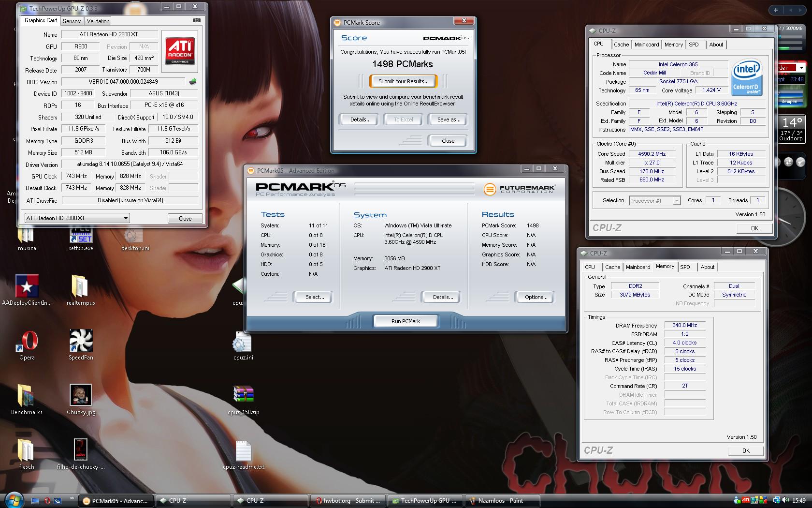
Task: Select the filho-de-chucky file icon
Action: click(81, 454)
